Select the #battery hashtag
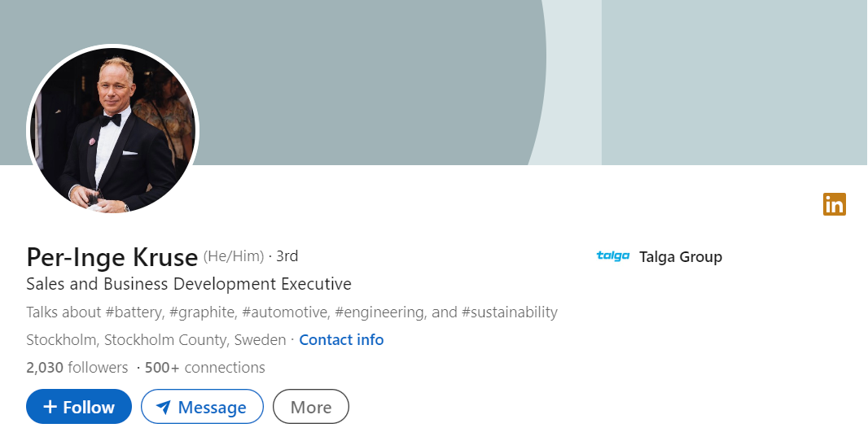Image resolution: width=868 pixels, height=441 pixels. coord(138,312)
